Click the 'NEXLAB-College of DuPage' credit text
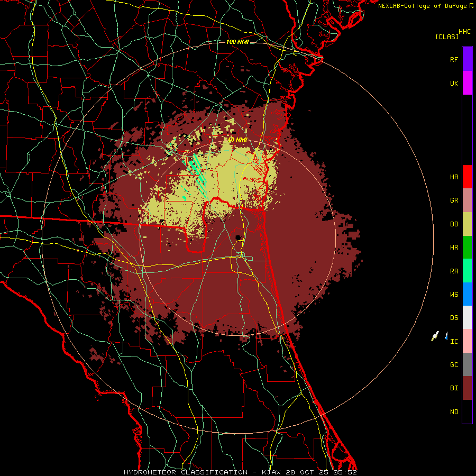476x476 pixels. pos(422,6)
